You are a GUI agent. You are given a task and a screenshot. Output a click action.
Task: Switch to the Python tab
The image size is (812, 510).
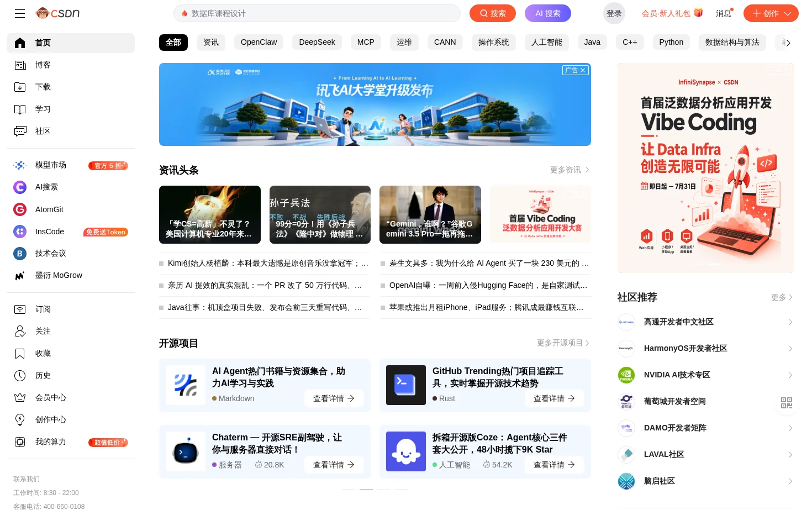click(x=671, y=43)
